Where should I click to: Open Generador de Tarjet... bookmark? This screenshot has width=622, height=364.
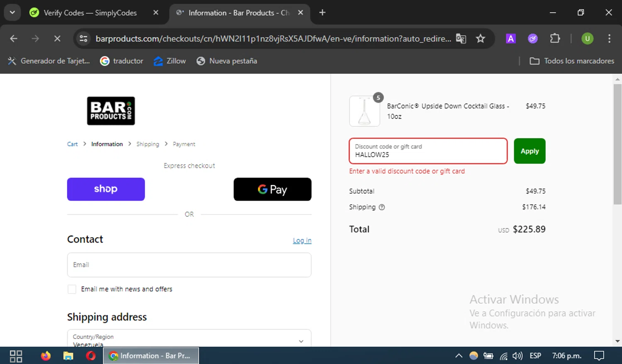click(49, 61)
